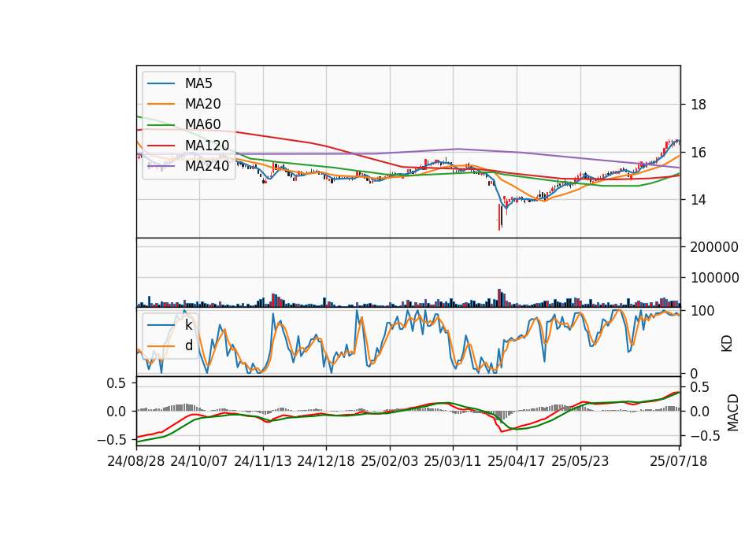Click the d legend entry in KD panel
This screenshot has width=756, height=543.
pyautogui.click(x=170, y=346)
